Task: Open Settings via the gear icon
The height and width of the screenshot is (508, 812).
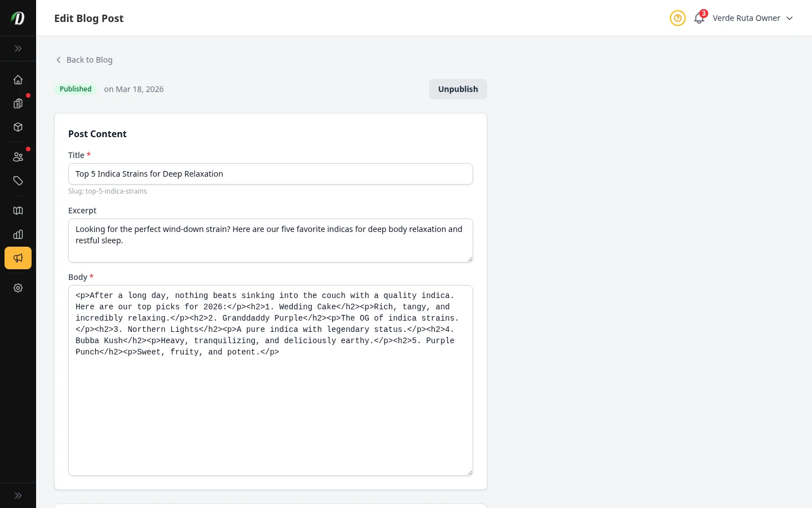Action: (x=18, y=288)
